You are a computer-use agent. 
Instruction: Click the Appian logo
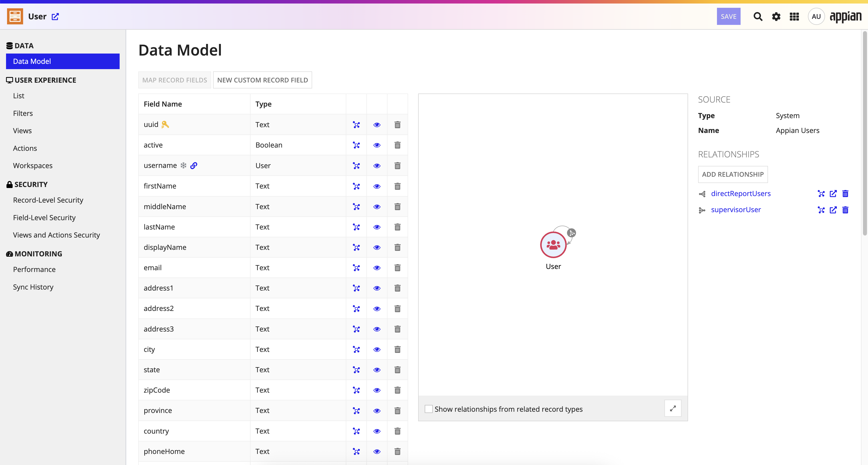pyautogui.click(x=845, y=17)
